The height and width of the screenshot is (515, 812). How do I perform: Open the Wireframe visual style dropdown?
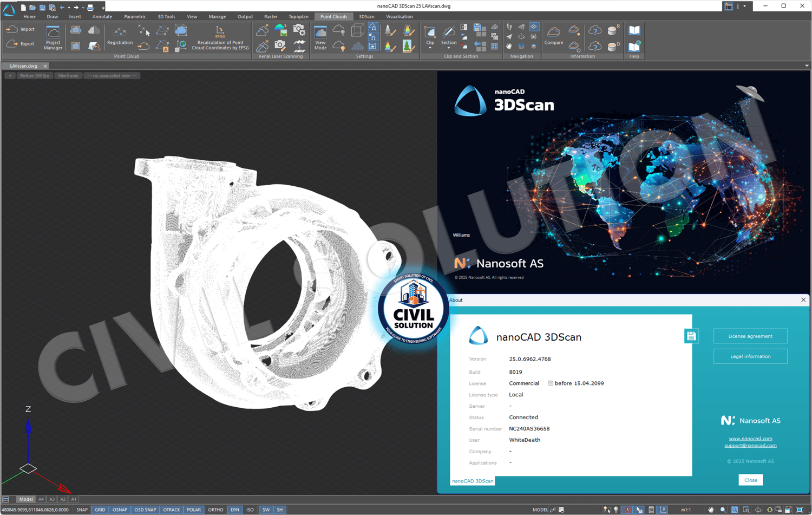(68, 76)
